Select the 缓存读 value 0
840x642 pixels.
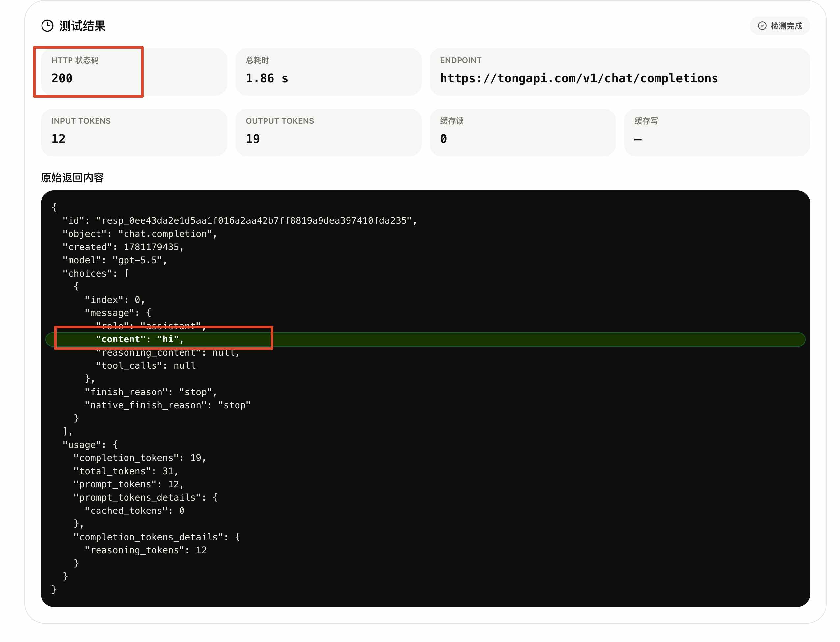coord(443,139)
